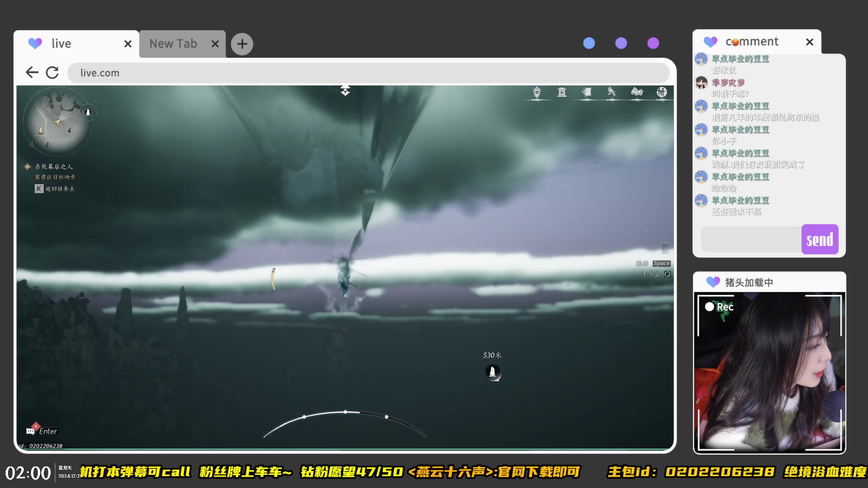Click the heart icon on webcam panel

713,282
